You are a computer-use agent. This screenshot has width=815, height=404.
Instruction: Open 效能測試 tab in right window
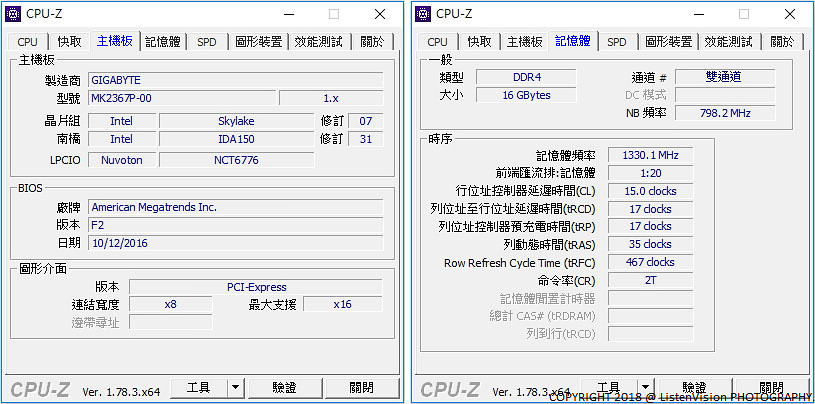click(729, 42)
